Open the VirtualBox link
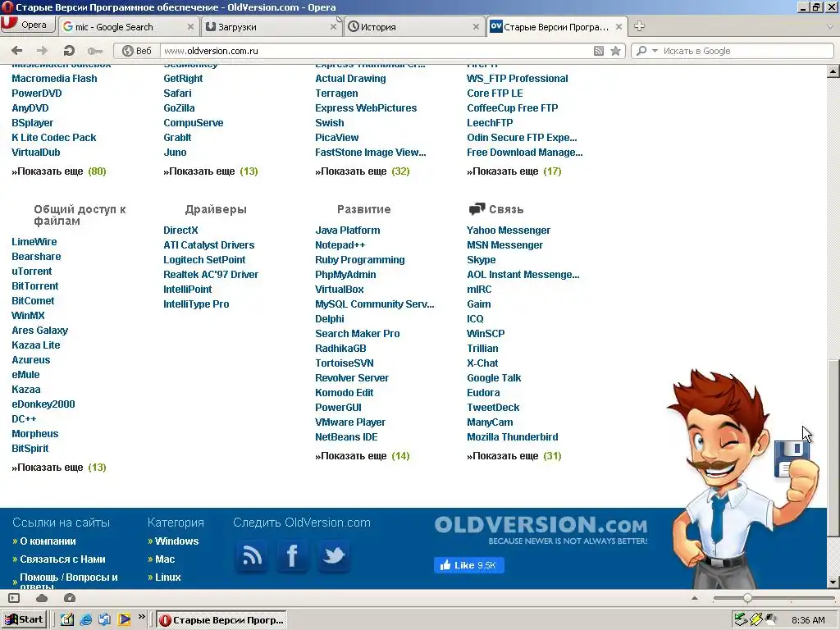This screenshot has width=840, height=630. 339,290
